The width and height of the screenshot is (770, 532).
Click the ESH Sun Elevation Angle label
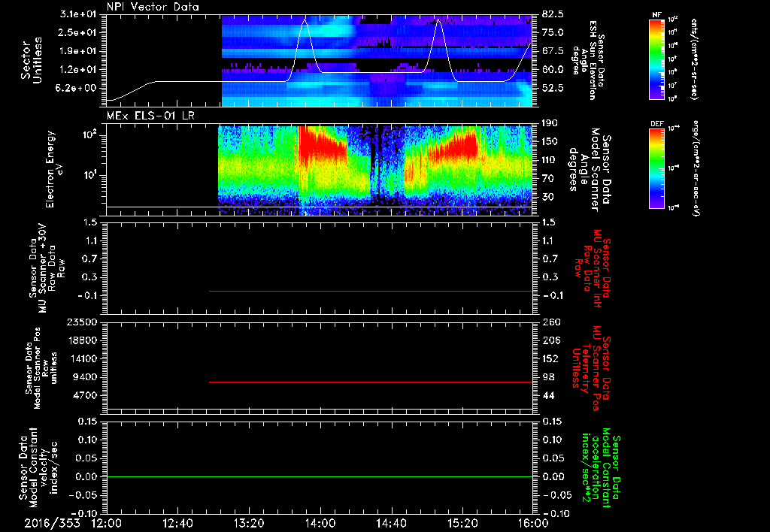[x=589, y=60]
